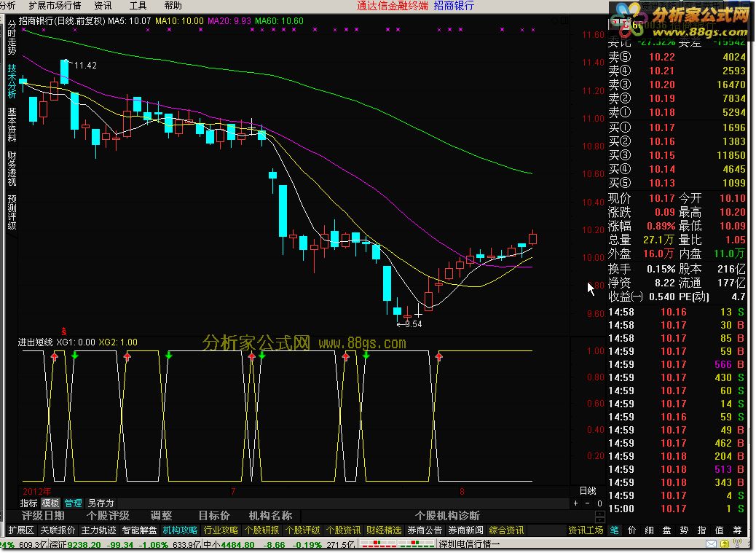Screen dimensions: 756x553
Task: Click the red $ marker under the chart
Action: pos(63,332)
